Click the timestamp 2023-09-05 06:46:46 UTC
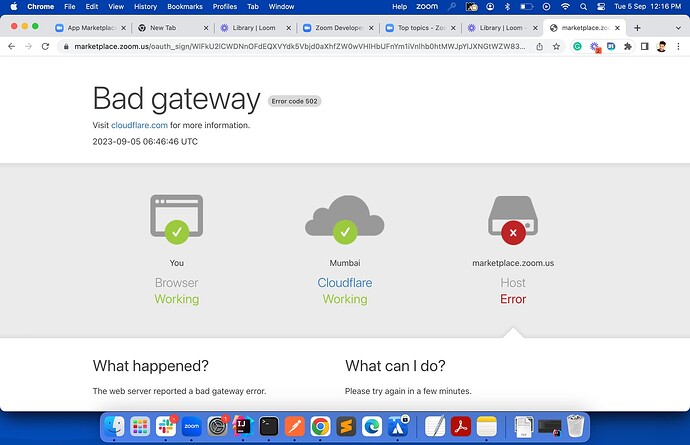The height and width of the screenshot is (445, 690). click(x=145, y=142)
